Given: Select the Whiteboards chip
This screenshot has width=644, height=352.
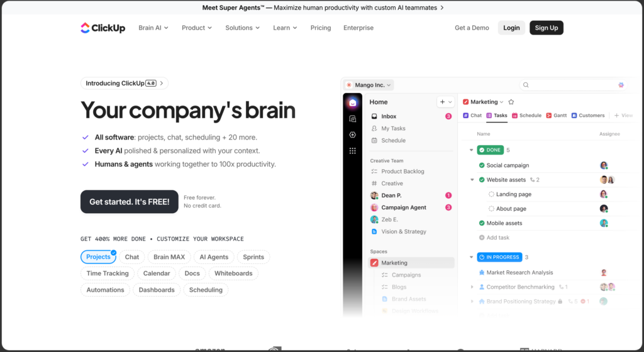Looking at the screenshot, I should tap(233, 273).
